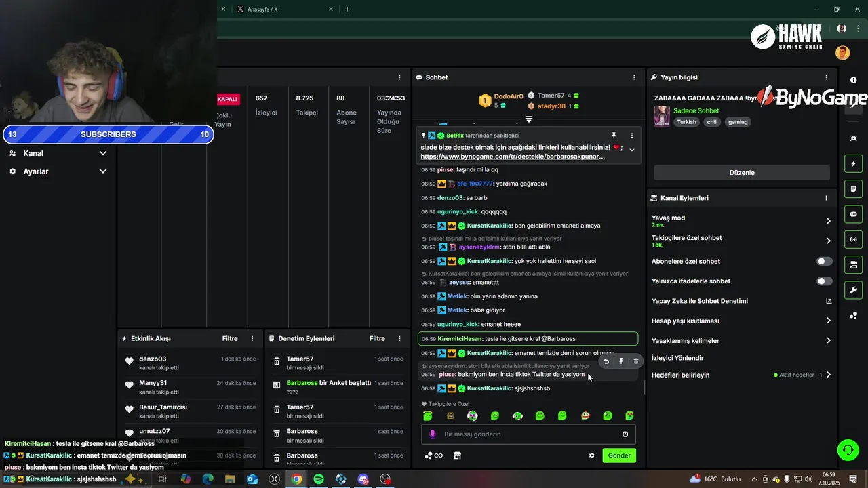This screenshot has height=488, width=868.
Task: Open the shop icon below the message box
Action: click(x=458, y=455)
